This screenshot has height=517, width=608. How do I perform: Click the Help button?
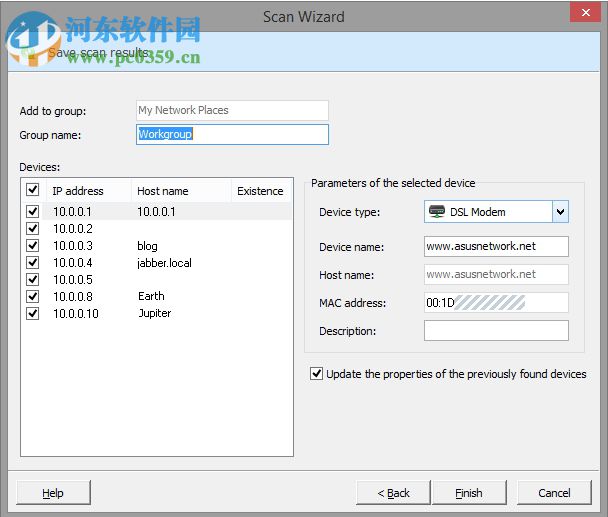click(x=53, y=493)
